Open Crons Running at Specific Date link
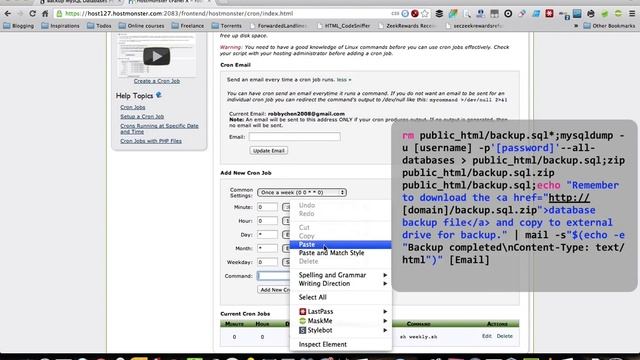 [159, 129]
